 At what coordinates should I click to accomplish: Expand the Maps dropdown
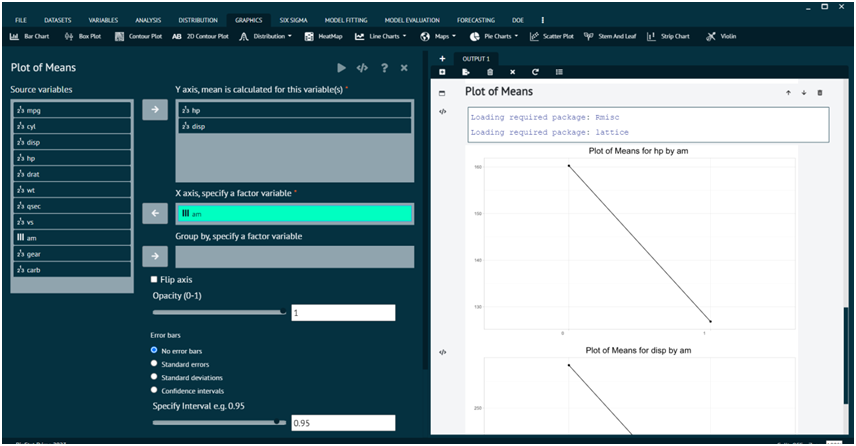(x=438, y=37)
